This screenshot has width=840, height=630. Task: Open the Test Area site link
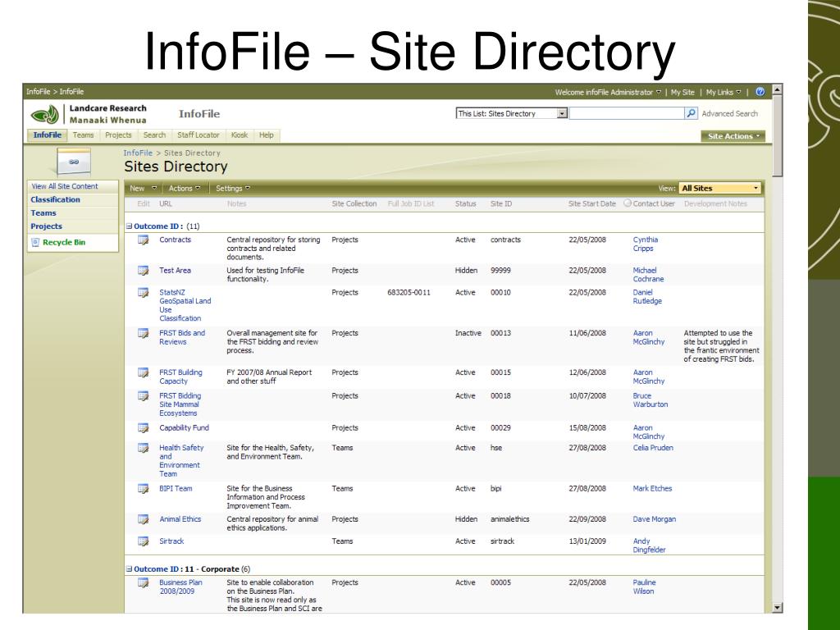pyautogui.click(x=175, y=271)
